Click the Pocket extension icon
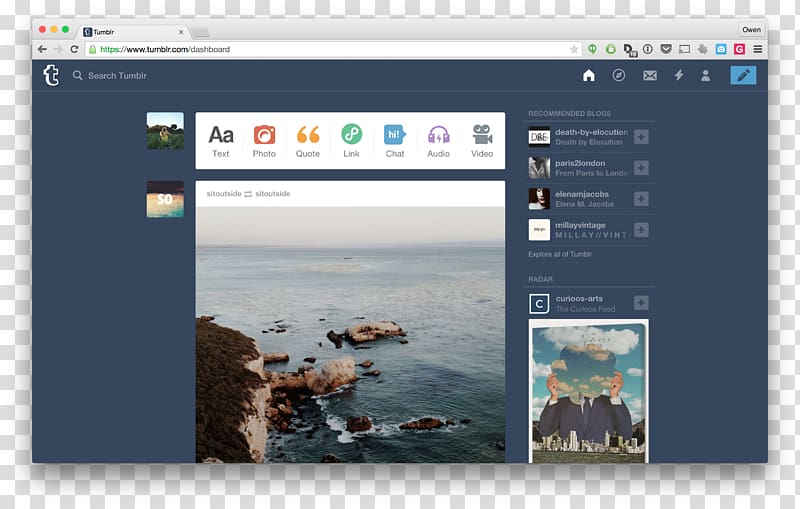Image resolution: width=800 pixels, height=509 pixels. pos(666,49)
